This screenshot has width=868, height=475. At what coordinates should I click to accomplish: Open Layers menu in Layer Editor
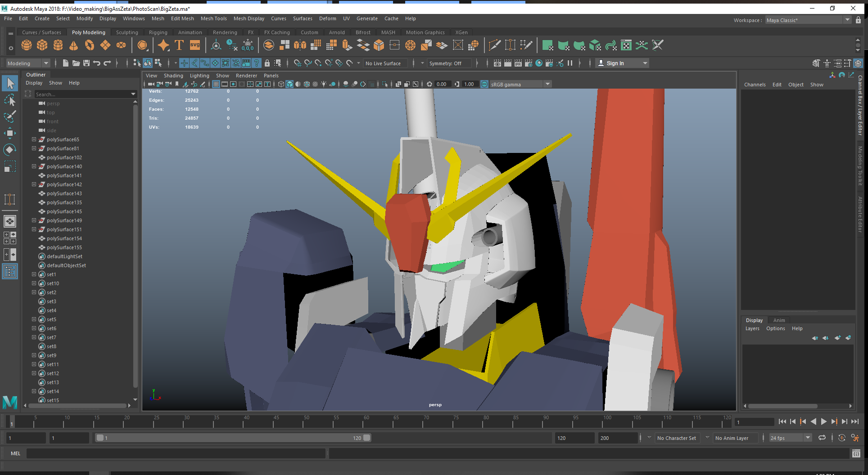pyautogui.click(x=752, y=329)
